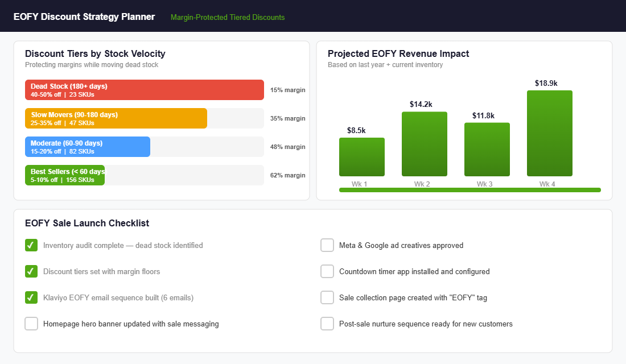The image size is (626, 364).
Task: Enable "Countdown timer app installed and configured"
Action: pos(327,271)
